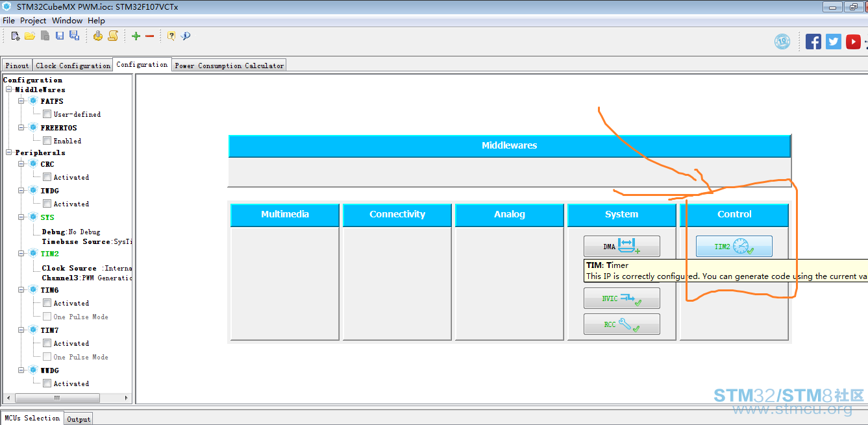
Task: Click the 10-year anniversary badge icon
Action: point(783,42)
